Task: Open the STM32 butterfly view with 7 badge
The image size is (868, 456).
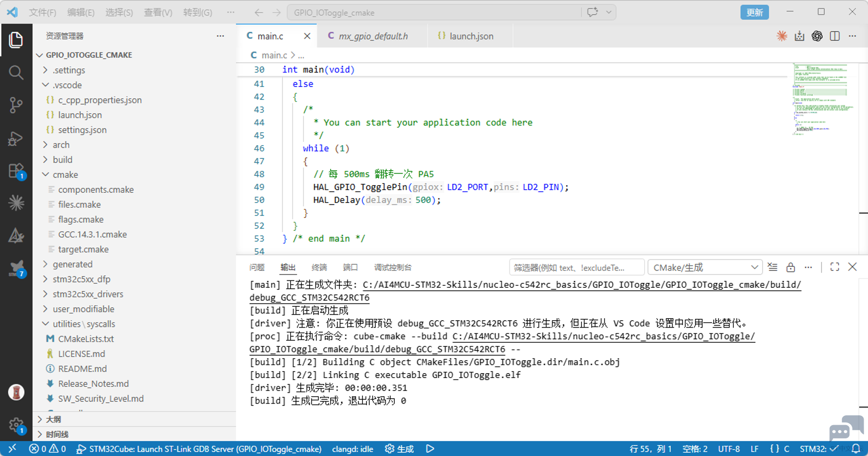Action: click(17, 269)
